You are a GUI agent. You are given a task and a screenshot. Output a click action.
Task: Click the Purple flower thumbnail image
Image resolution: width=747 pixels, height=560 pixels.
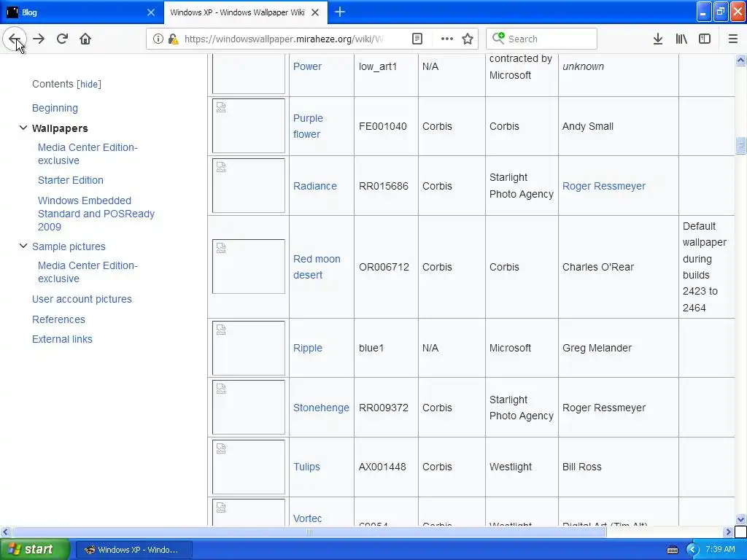coord(249,126)
